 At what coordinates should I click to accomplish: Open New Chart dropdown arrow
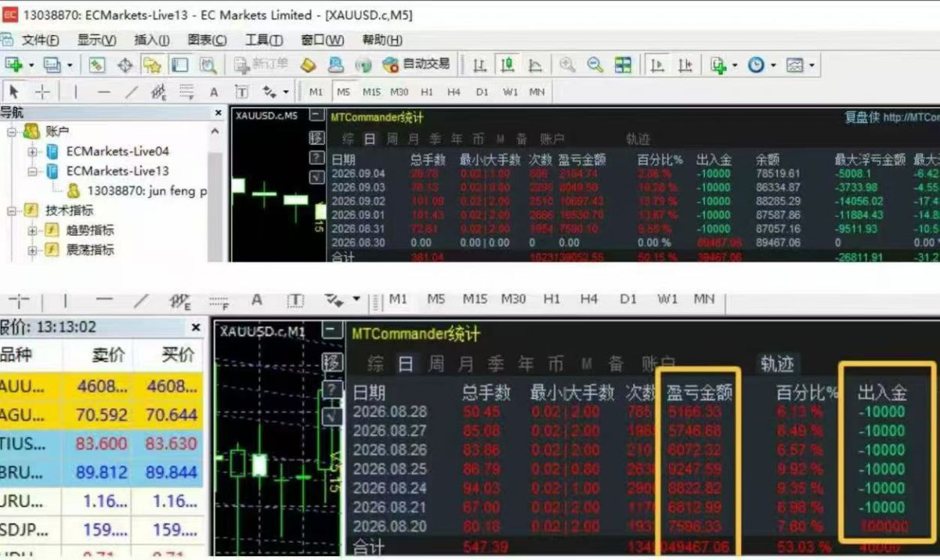31,65
